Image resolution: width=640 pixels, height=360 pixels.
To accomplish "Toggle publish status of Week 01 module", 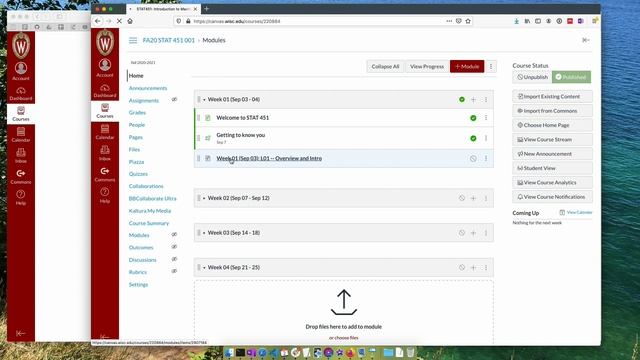I will coord(462,99).
